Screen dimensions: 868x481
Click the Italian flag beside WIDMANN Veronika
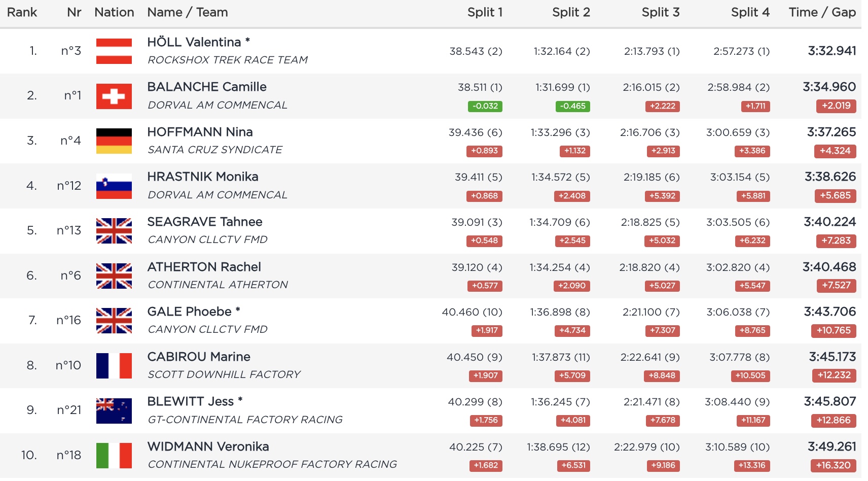(x=114, y=456)
